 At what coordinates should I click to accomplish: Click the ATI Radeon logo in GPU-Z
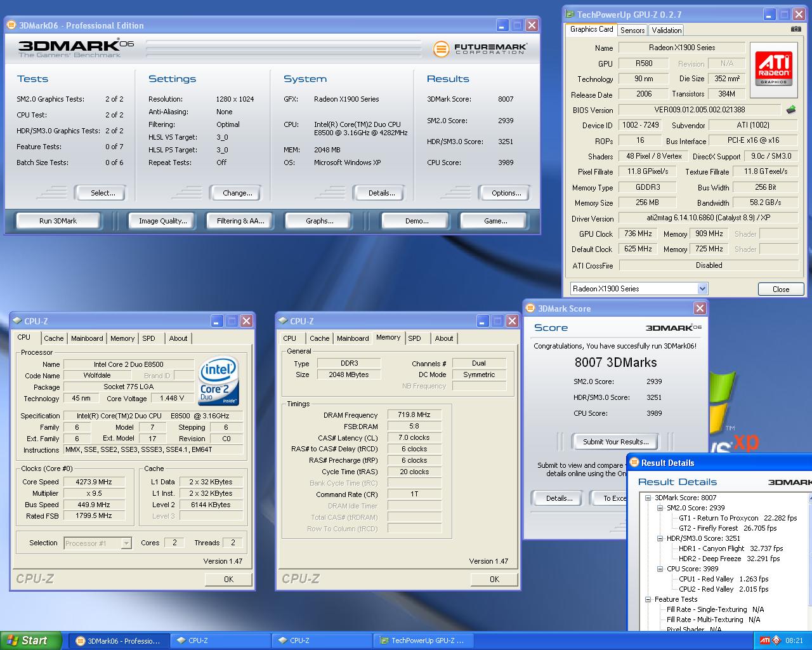773,69
